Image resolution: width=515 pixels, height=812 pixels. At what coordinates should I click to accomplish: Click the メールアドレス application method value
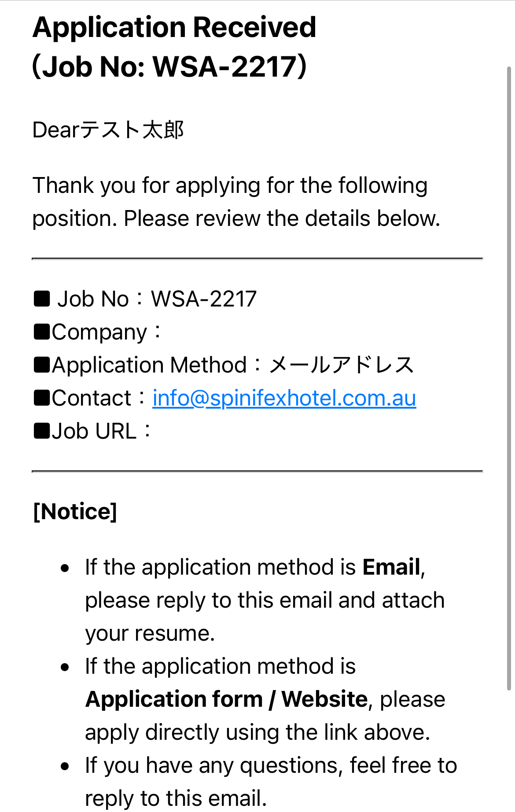click(341, 365)
